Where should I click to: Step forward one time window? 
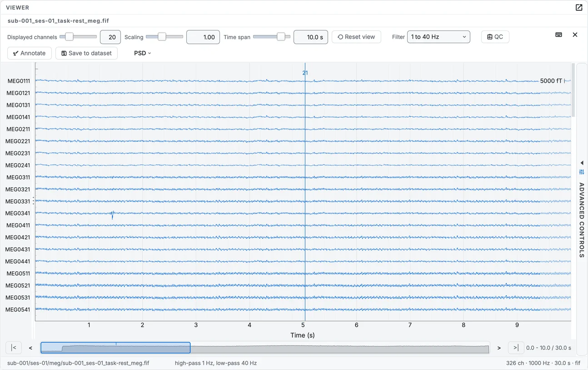(x=499, y=348)
